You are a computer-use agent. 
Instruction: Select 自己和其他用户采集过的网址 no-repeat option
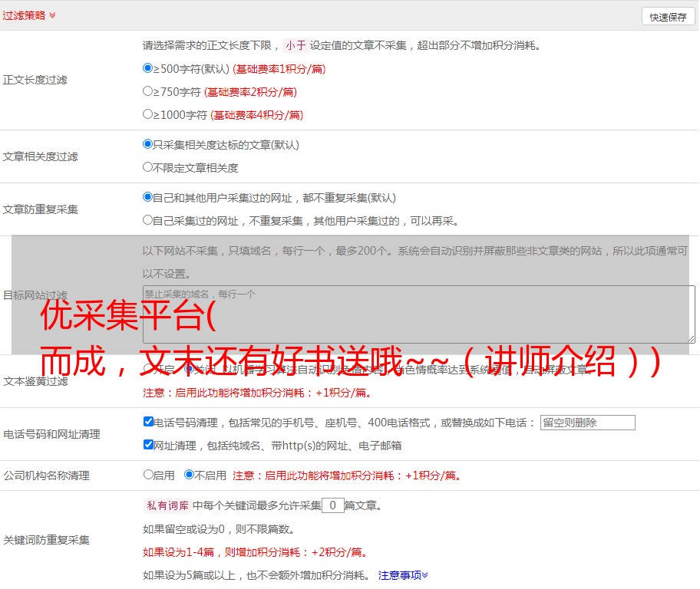(x=148, y=197)
